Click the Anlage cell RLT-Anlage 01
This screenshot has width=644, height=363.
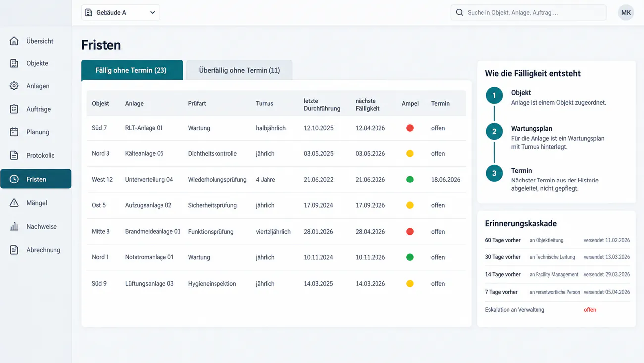(x=144, y=128)
